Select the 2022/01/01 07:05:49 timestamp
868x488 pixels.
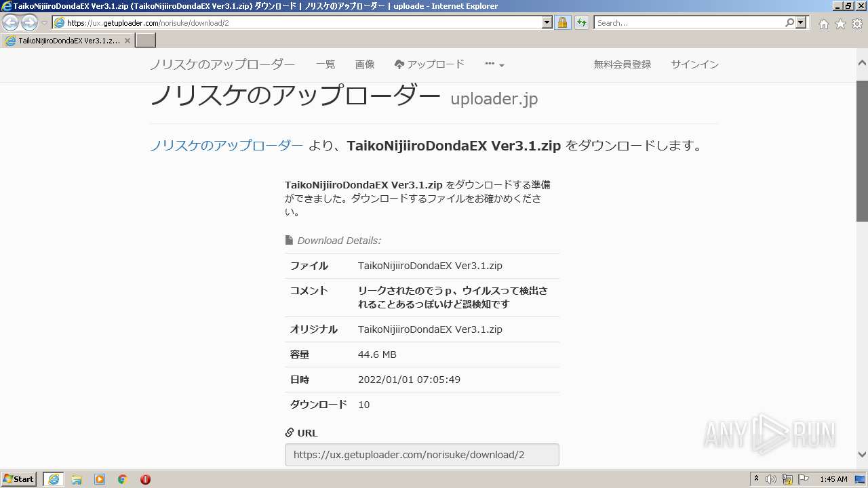click(x=409, y=380)
